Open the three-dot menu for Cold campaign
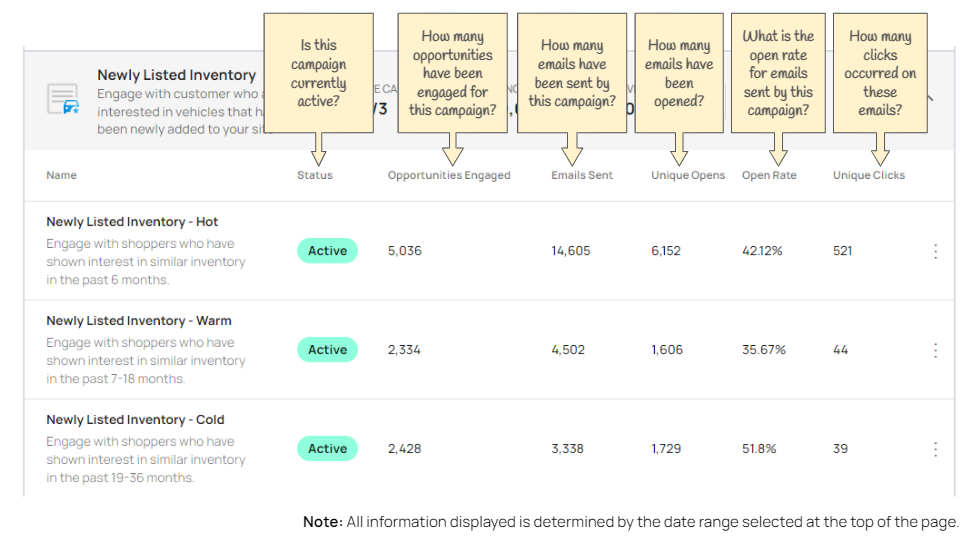Viewport: 976px width, 540px height. coord(935,449)
